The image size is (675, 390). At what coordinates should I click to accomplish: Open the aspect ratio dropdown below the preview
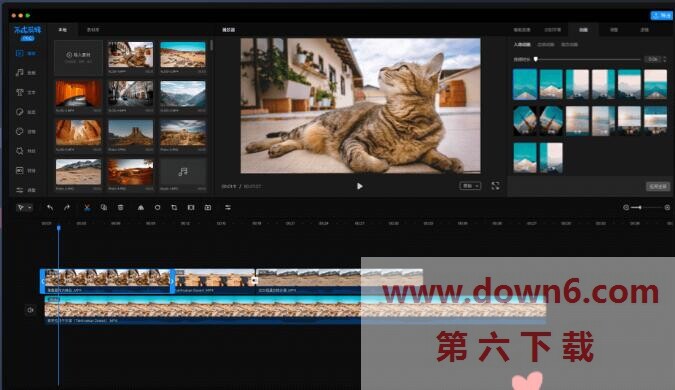point(470,186)
